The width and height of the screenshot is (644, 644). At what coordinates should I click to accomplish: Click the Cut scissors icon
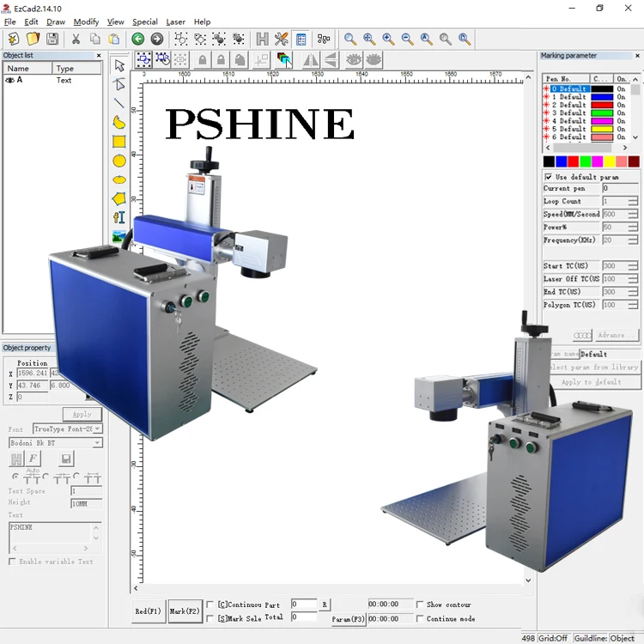tap(76, 39)
